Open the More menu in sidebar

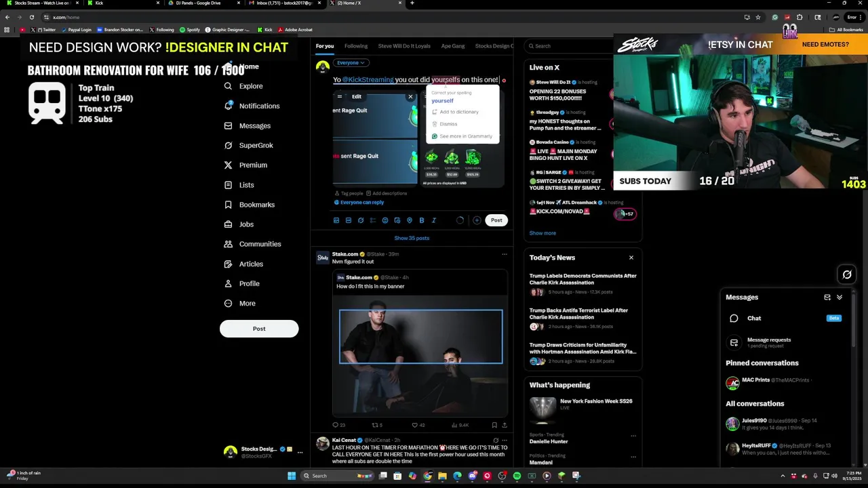click(x=240, y=303)
